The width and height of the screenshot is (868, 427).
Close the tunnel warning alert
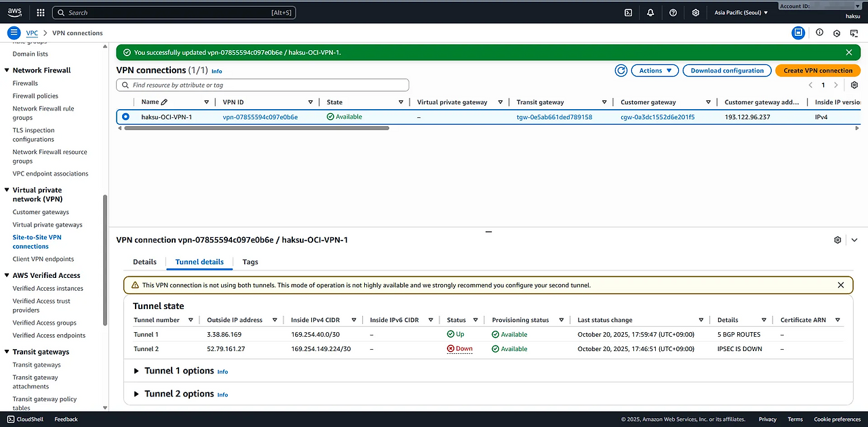[841, 285]
